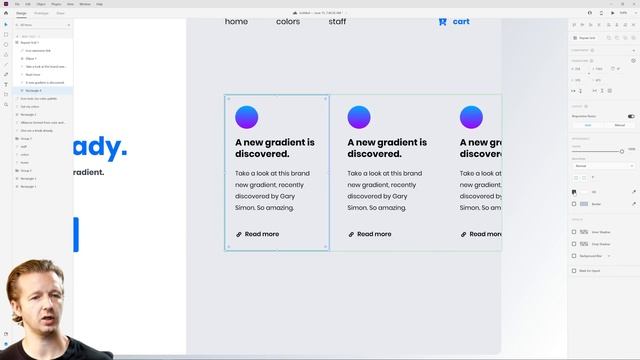Image resolution: width=640 pixels, height=360 pixels.
Task: Click the cart icon in navigation
Action: (442, 22)
